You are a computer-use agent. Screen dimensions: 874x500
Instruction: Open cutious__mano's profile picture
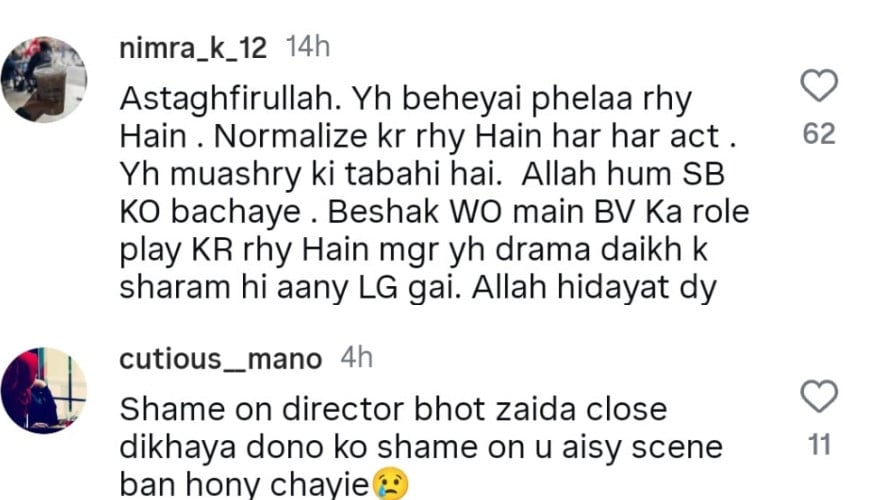pyautogui.click(x=43, y=391)
